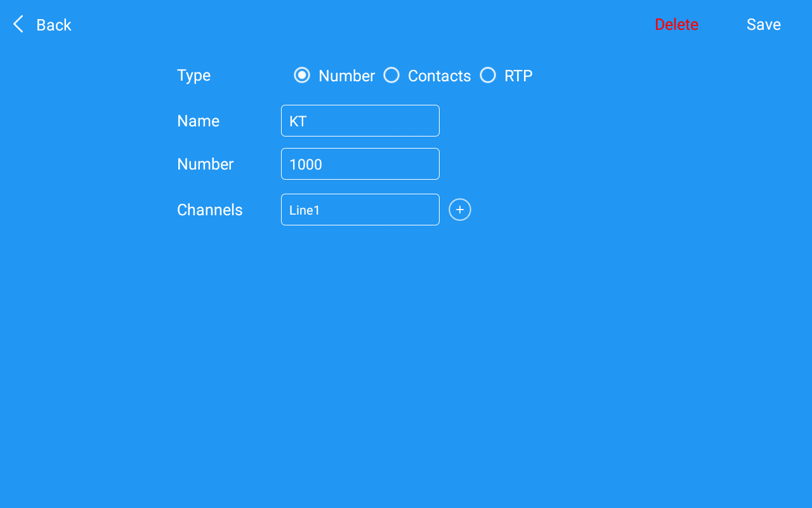
Task: Choose the Contacts type radio button
Action: click(391, 76)
